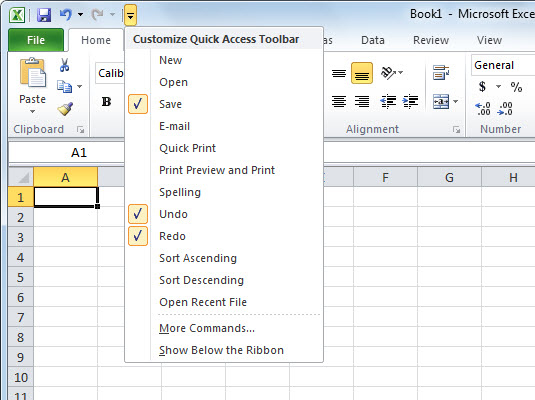This screenshot has width=535, height=400.
Task: Click the Select All corner triangle
Action: 21,177
